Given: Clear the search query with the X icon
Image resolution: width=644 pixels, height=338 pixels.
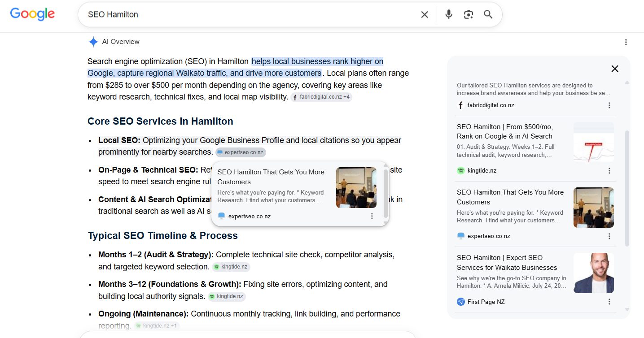Looking at the screenshot, I should tap(425, 14).
